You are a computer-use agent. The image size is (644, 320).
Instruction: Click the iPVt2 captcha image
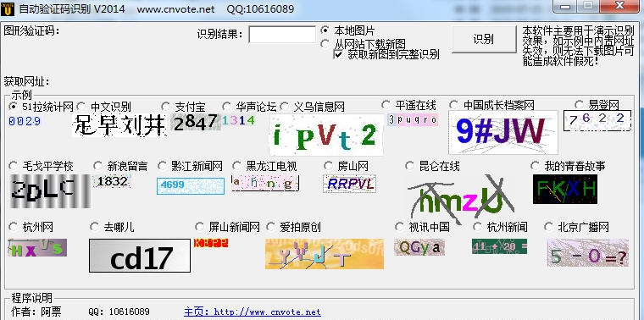(326, 135)
